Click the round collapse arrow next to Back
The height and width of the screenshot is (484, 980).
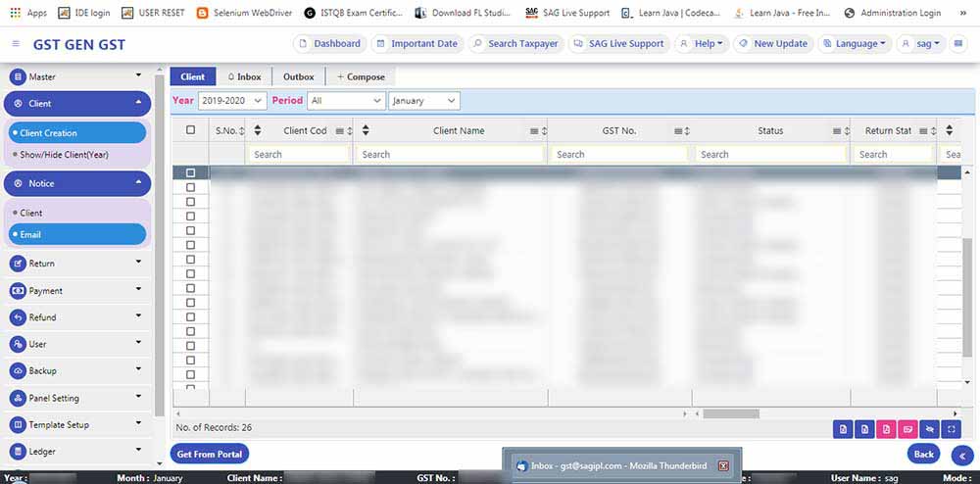coord(961,455)
